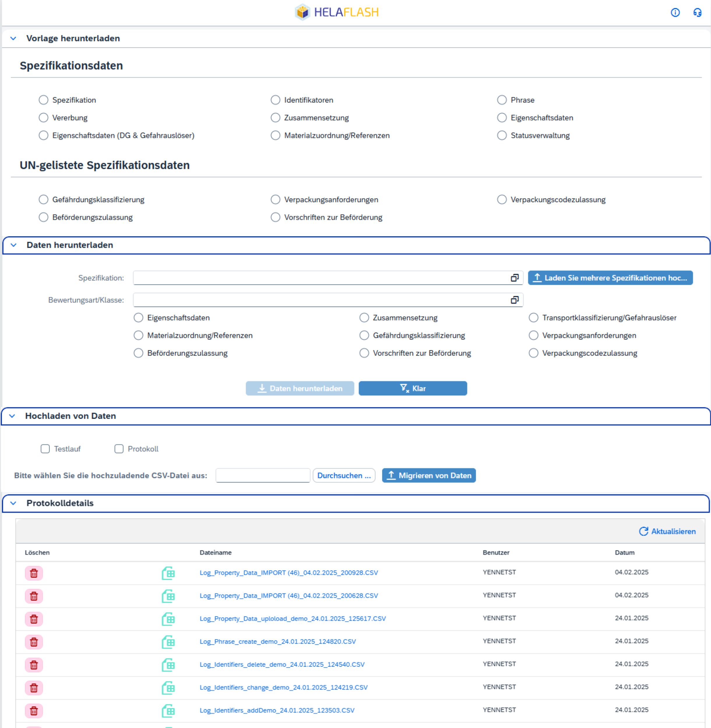Click the HELAFLASH logo
The height and width of the screenshot is (728, 711).
point(337,12)
